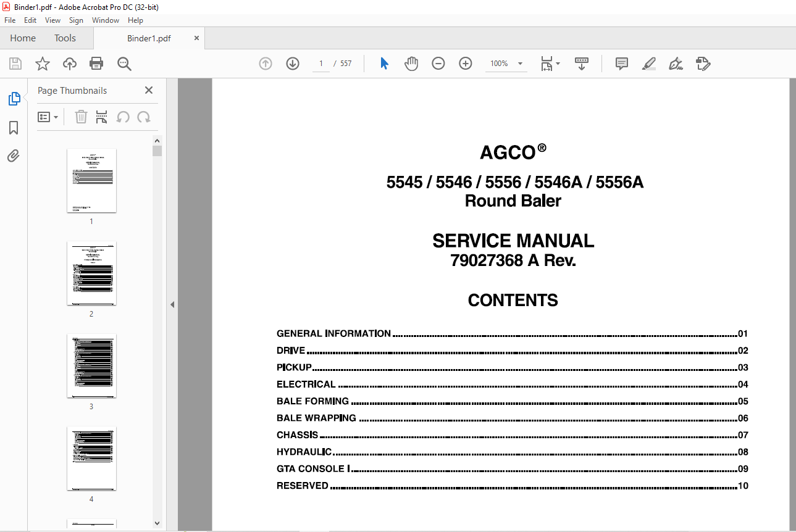Go to previous page arrow
Viewport: 796px width, 532px height.
pos(266,64)
